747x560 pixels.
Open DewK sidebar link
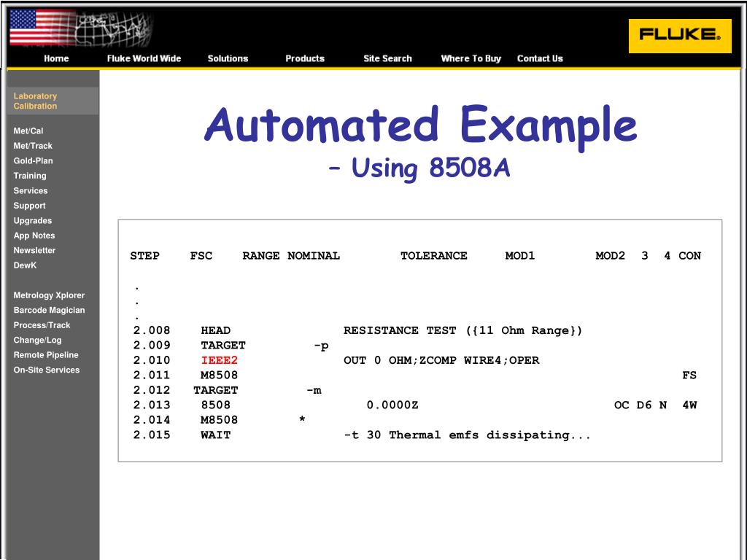(25, 265)
